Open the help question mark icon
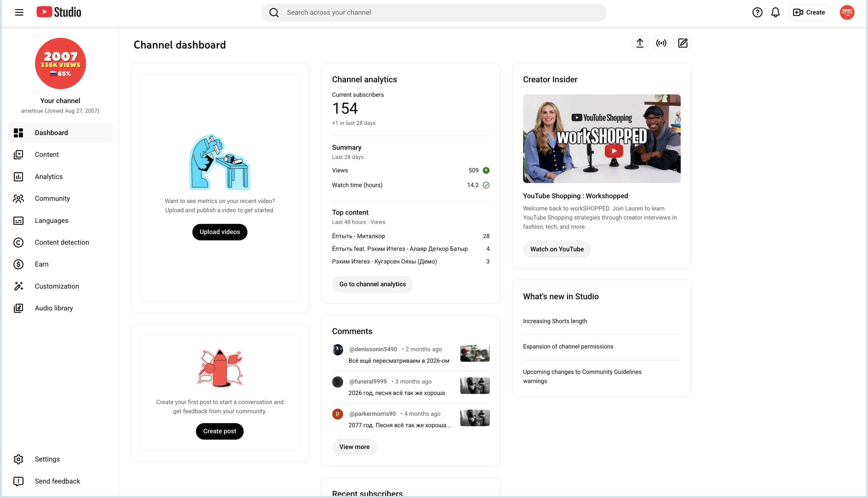868x498 pixels. click(757, 12)
